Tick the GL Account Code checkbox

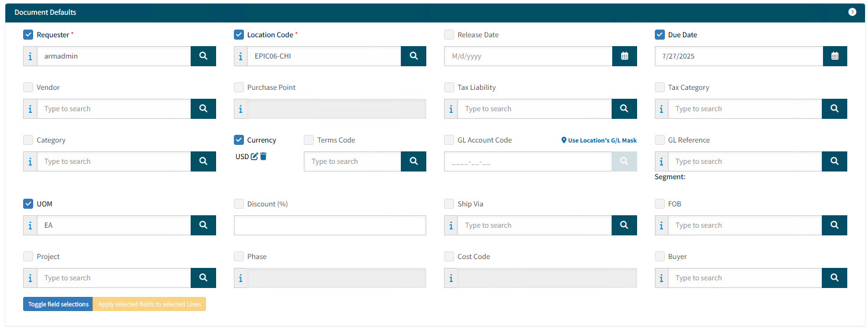pyautogui.click(x=449, y=140)
